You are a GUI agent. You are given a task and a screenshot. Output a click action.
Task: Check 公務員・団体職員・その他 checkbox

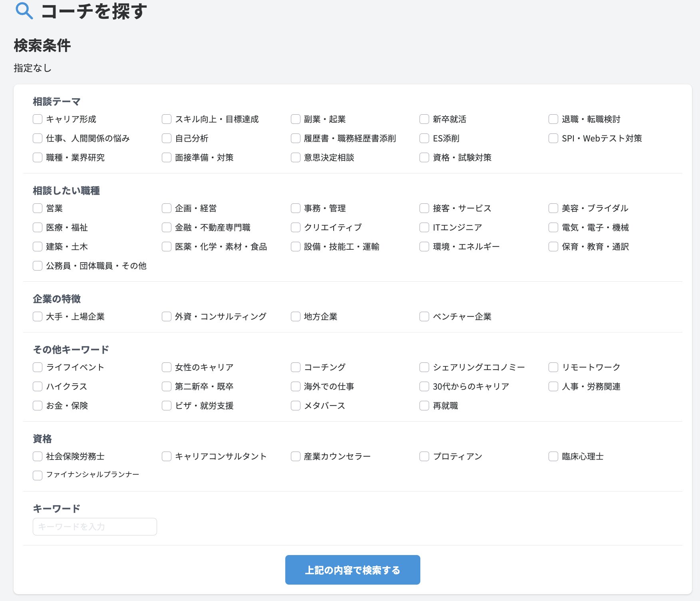click(x=38, y=266)
